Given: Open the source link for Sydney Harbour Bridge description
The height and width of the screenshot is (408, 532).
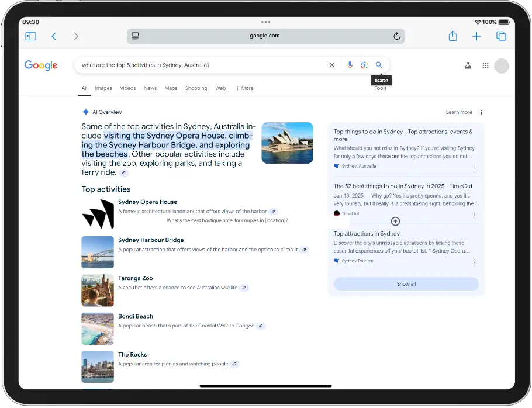Looking at the screenshot, I should click(x=305, y=250).
